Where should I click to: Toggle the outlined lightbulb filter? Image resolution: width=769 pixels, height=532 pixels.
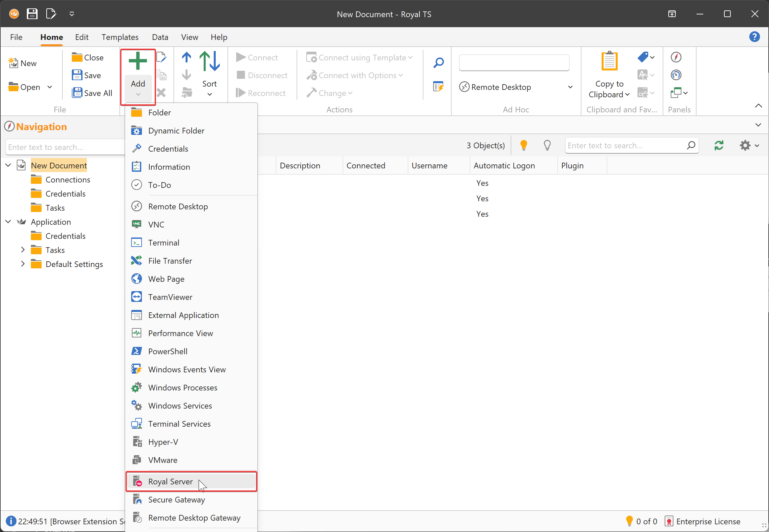547,145
